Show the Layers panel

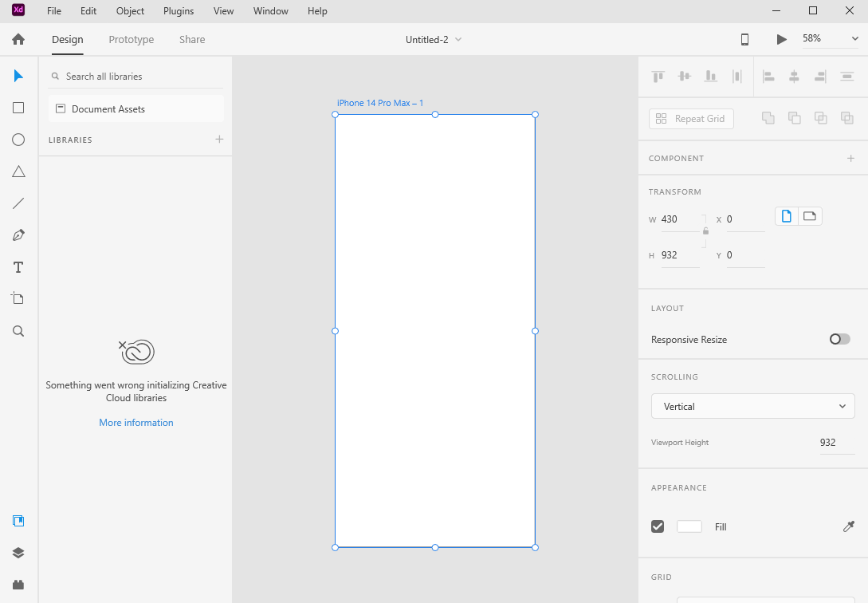(x=18, y=553)
